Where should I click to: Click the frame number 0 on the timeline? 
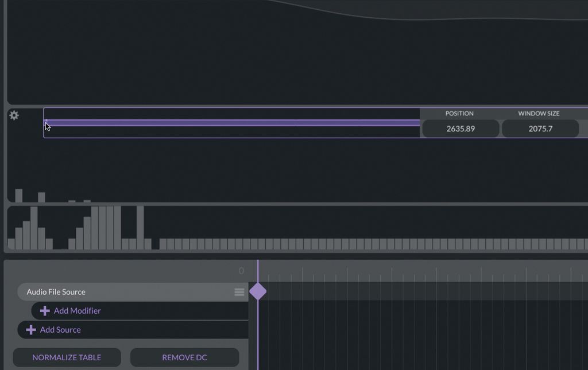coord(242,270)
